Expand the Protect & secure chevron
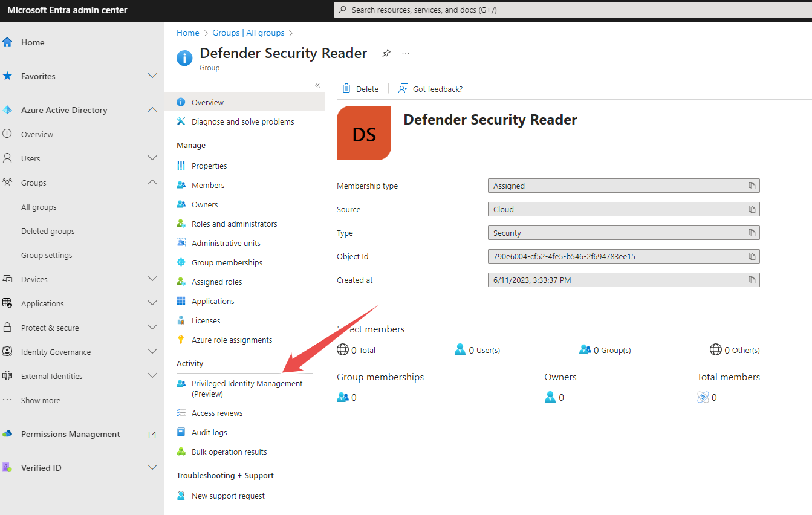Image resolution: width=812 pixels, height=515 pixels. [152, 328]
